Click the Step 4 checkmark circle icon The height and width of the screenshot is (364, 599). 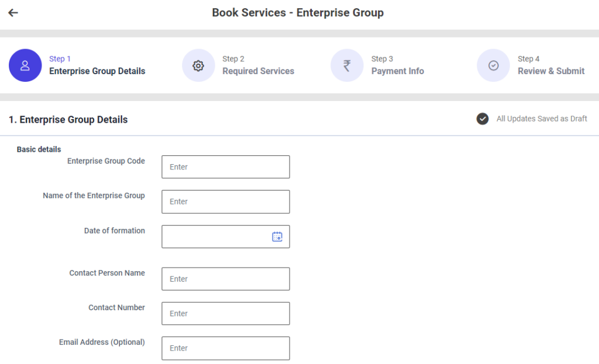[493, 65]
